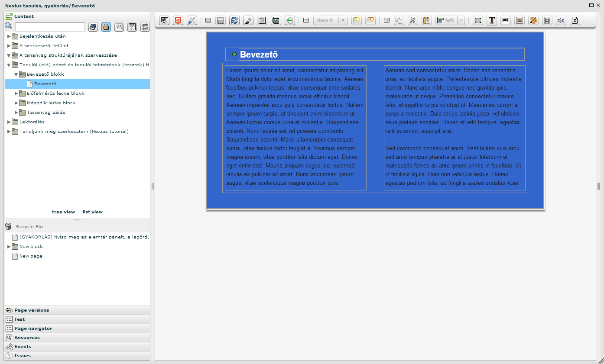This screenshot has height=364, width=604.
Task: Collapse the Bevezető blokk folder
Action: click(16, 74)
